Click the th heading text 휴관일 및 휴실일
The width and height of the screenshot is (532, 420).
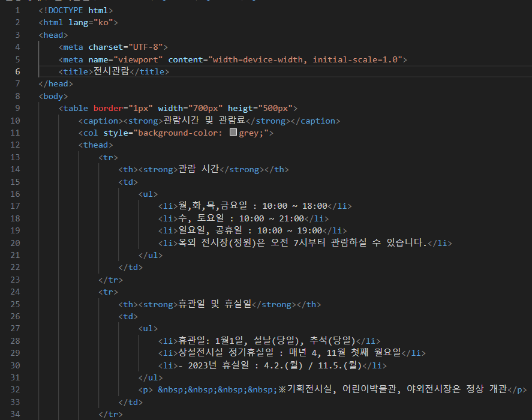215,304
